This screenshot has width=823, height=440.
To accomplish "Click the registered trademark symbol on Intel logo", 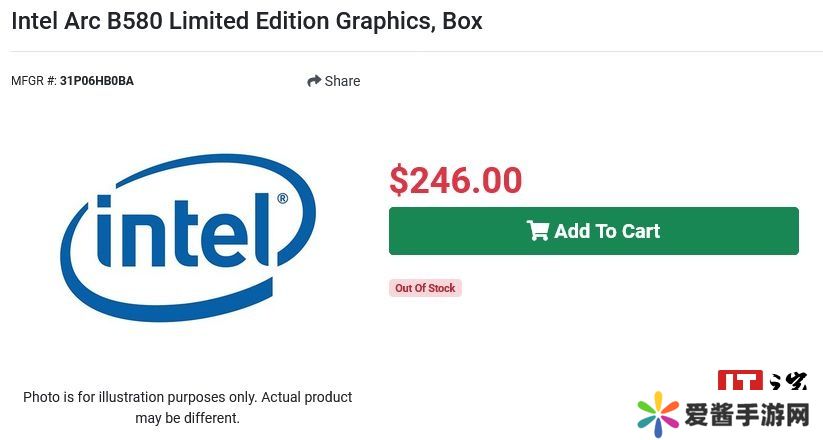I will click(282, 199).
